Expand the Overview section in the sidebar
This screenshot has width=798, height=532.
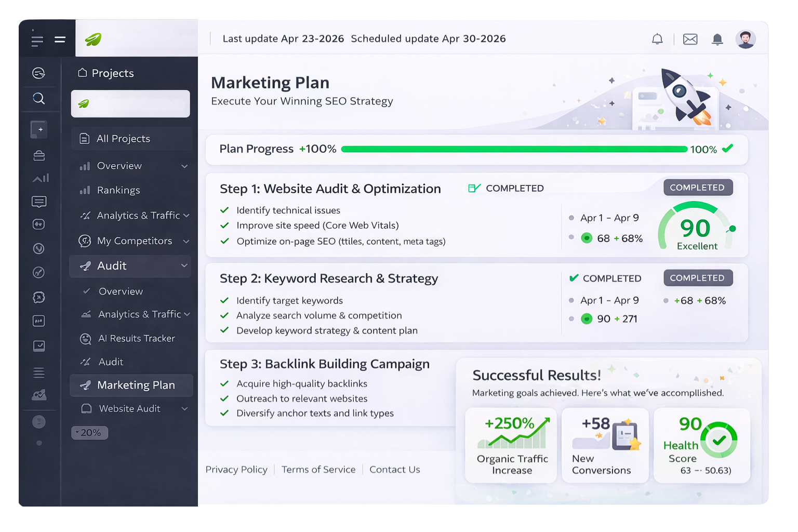coord(185,166)
